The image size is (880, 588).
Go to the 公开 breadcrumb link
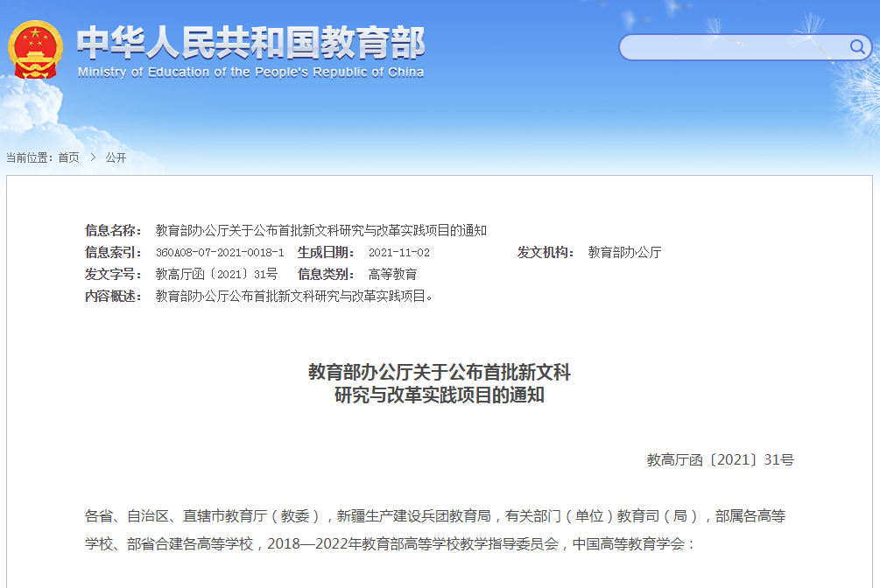point(116,157)
